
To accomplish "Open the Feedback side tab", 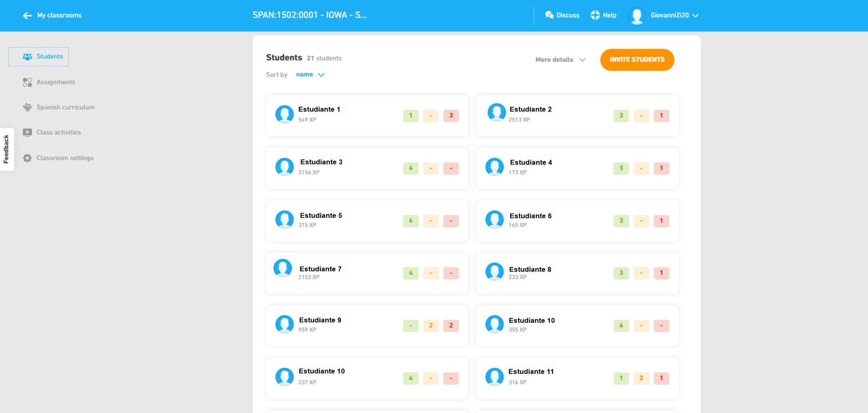I will coord(7,149).
